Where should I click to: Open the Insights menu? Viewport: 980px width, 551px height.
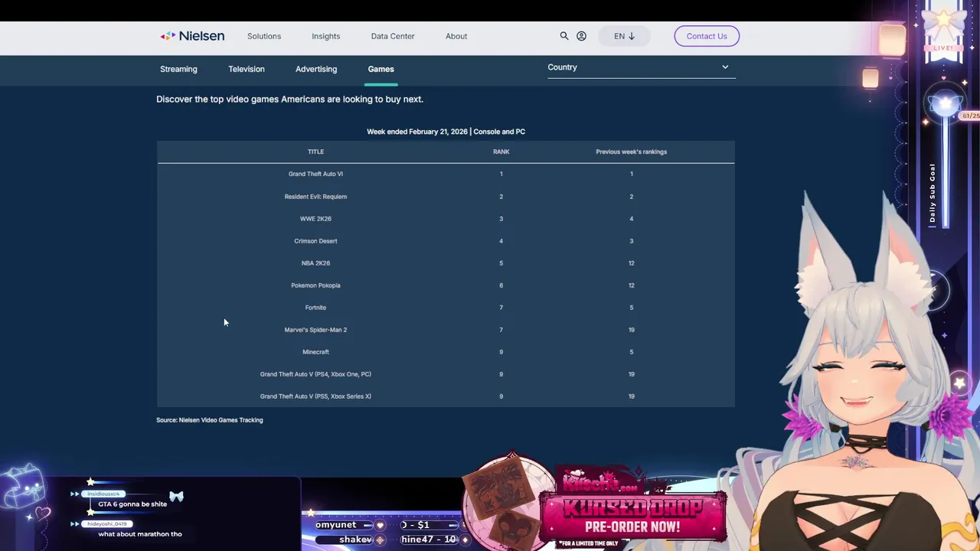click(326, 36)
